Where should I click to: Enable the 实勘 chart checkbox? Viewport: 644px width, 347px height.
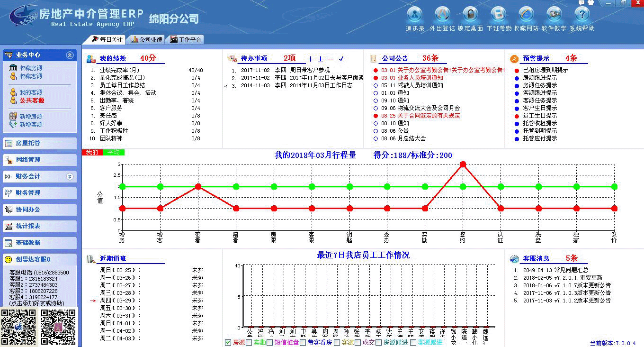(x=249, y=342)
